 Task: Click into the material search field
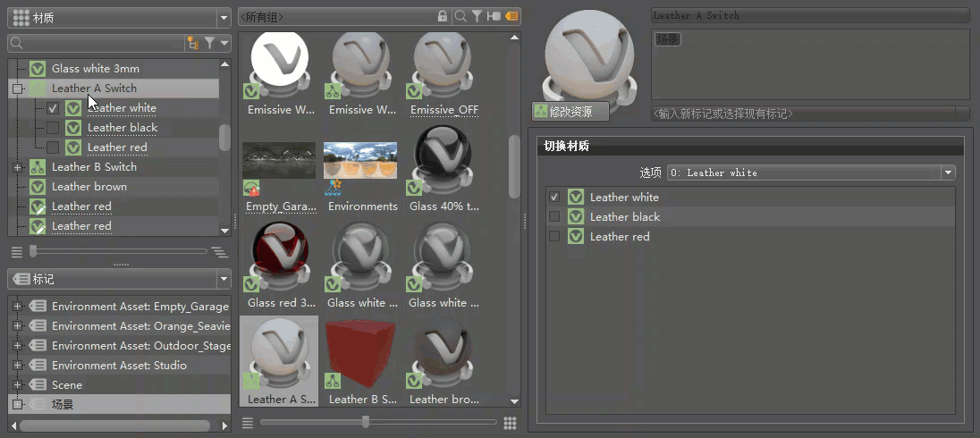tap(103, 43)
